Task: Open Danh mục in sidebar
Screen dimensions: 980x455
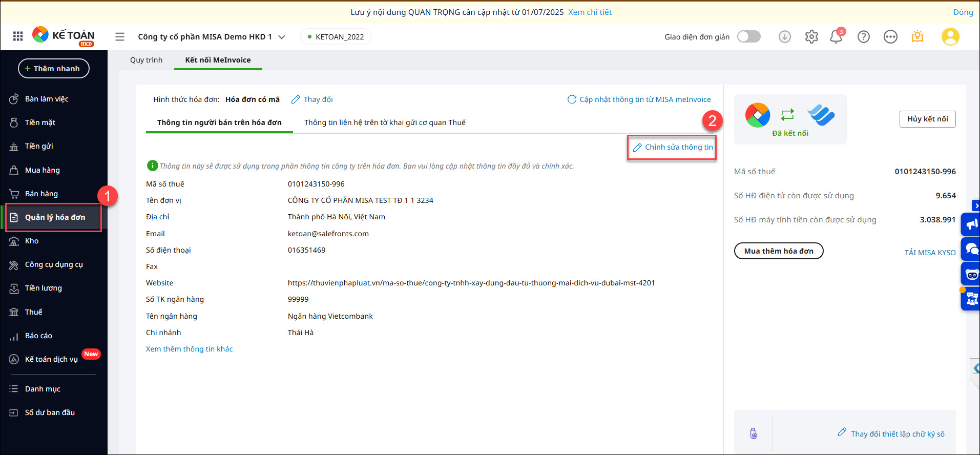Action: 54,389
